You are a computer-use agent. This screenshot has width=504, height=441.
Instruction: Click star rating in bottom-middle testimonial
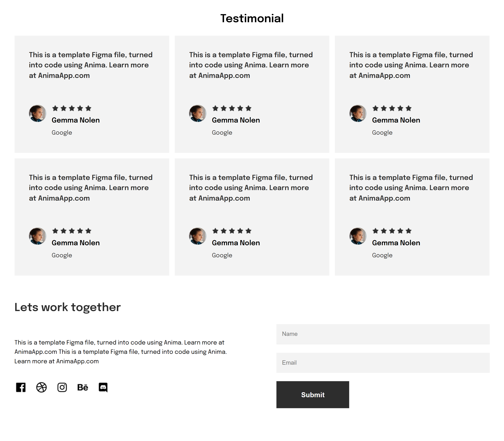(232, 231)
